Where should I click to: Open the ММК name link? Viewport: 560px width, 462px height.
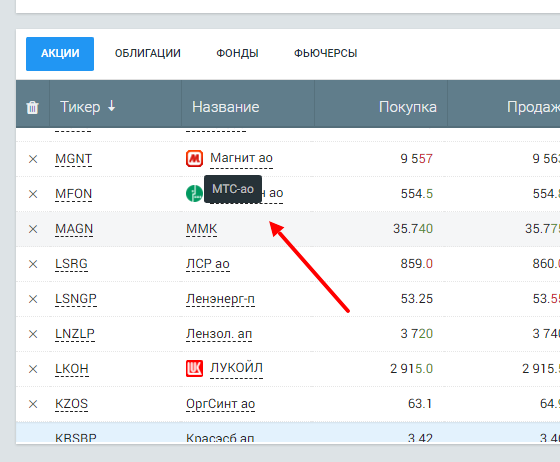click(x=201, y=229)
